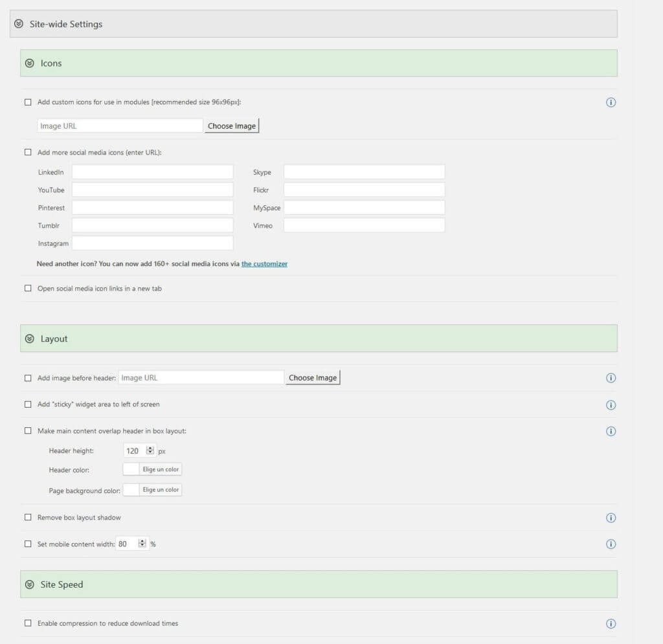This screenshot has width=663, height=644.
Task: Click the 'Page background color:' label
Action: (85, 491)
